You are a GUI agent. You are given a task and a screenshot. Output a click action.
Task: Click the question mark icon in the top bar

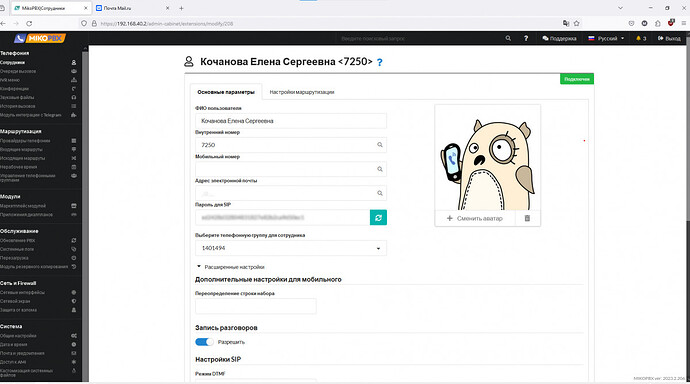[x=526, y=38]
